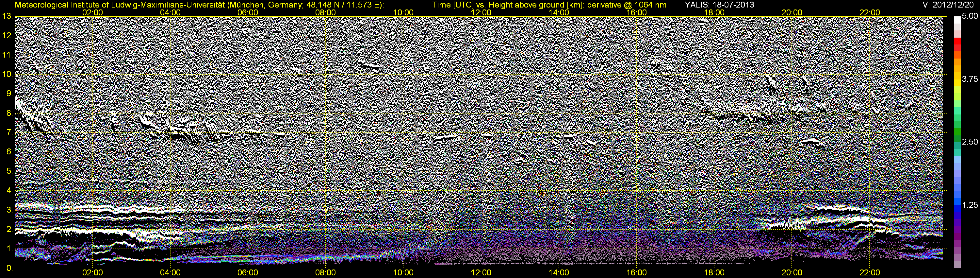The height and width of the screenshot is (278, 980).
Task: Click the bottom axis time label 20:00
Action: point(792,273)
